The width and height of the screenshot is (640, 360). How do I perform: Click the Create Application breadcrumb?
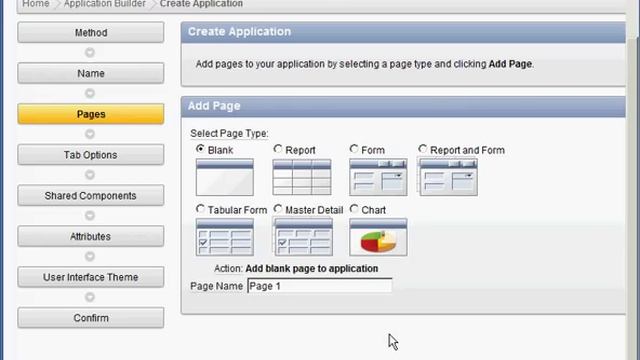coord(201,4)
